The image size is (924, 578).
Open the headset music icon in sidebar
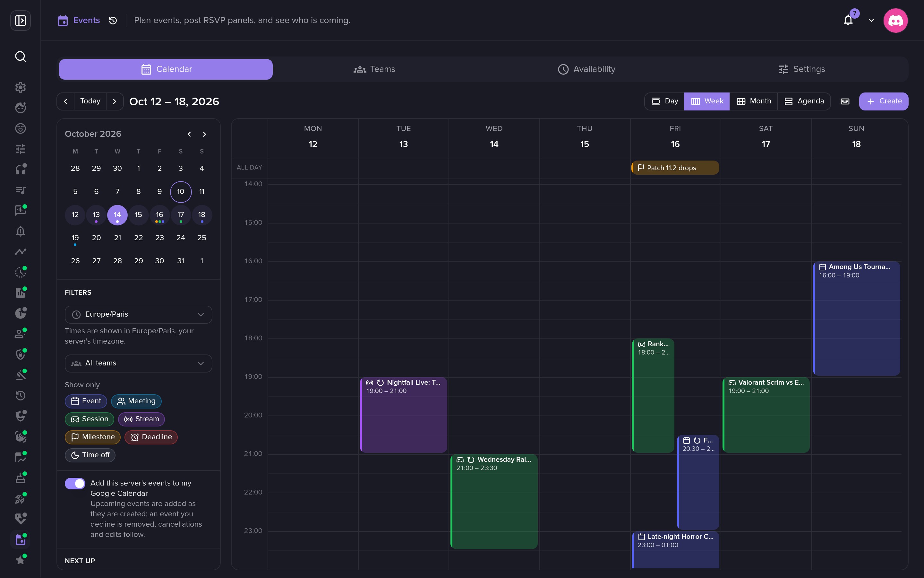click(x=20, y=169)
